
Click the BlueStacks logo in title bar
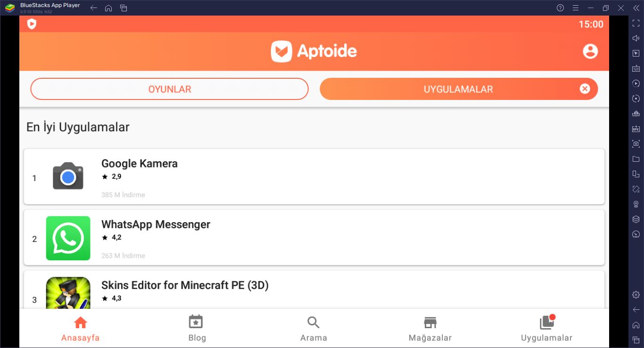pyautogui.click(x=9, y=8)
